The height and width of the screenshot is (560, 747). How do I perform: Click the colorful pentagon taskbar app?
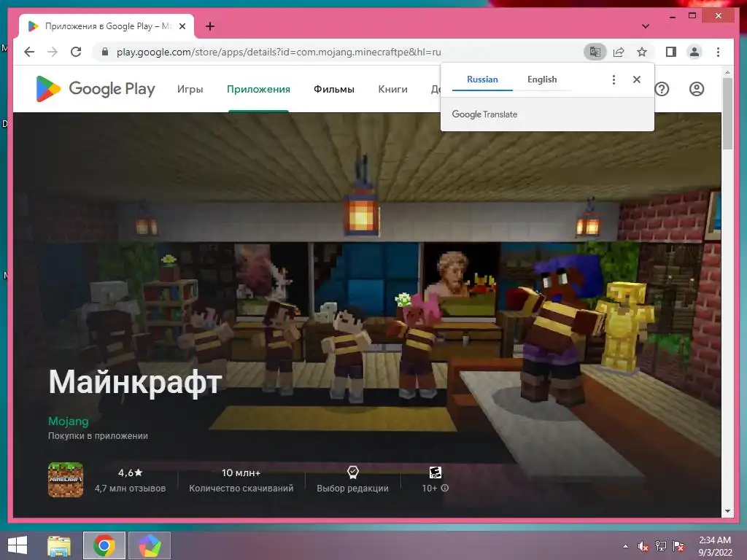pyautogui.click(x=149, y=545)
